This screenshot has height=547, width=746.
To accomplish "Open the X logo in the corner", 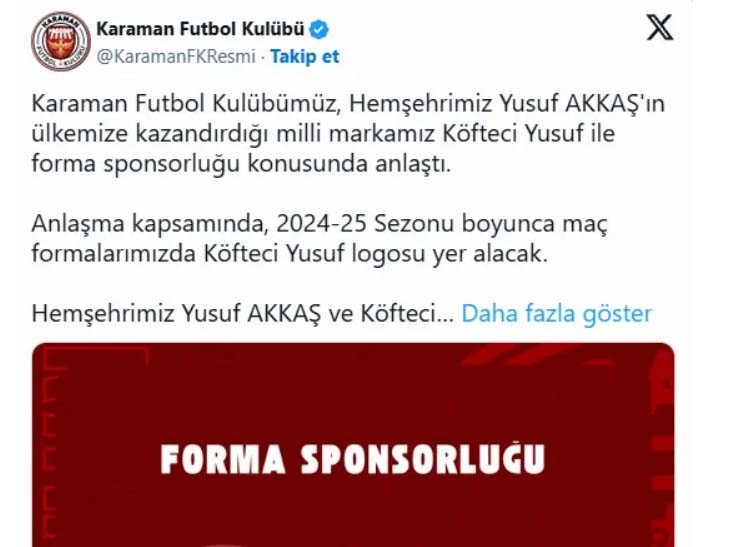I will tap(660, 27).
